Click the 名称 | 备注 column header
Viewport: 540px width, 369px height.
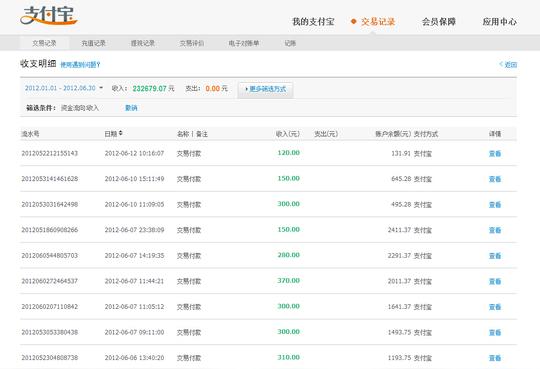point(192,134)
